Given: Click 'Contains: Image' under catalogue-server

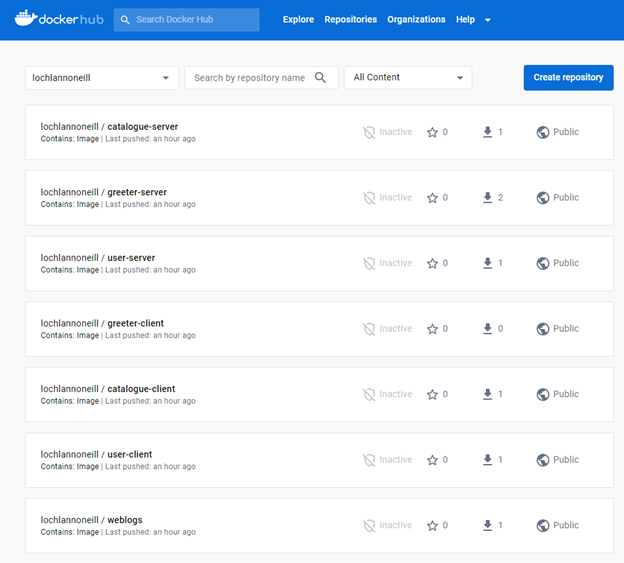Looking at the screenshot, I should click(70, 139).
